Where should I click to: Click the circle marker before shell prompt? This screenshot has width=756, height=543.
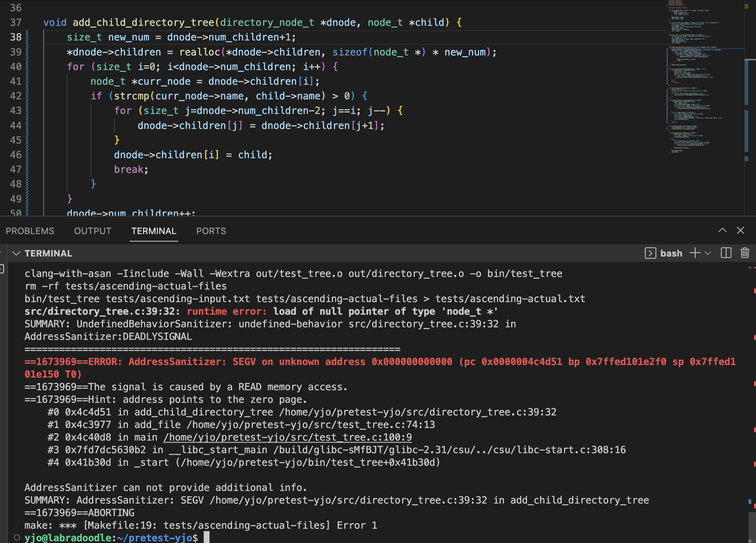[17, 538]
